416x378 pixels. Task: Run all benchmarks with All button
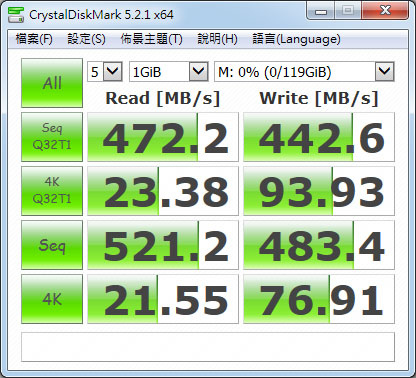pyautogui.click(x=52, y=83)
